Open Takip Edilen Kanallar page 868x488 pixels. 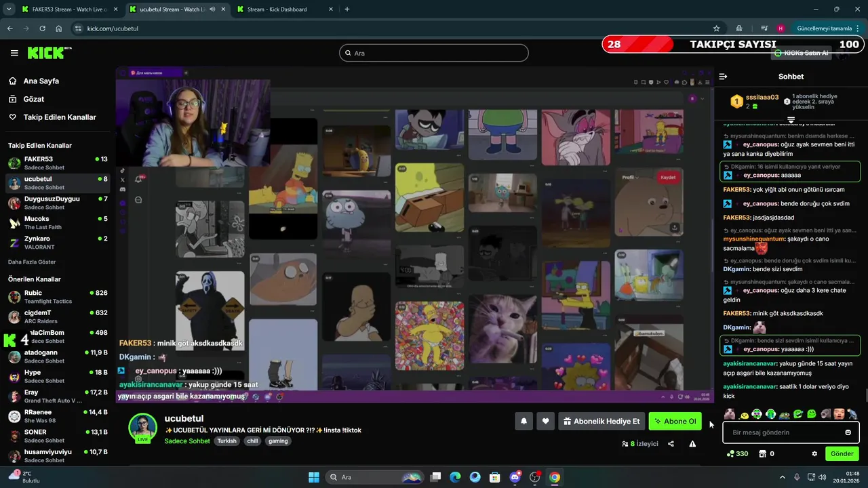(60, 117)
